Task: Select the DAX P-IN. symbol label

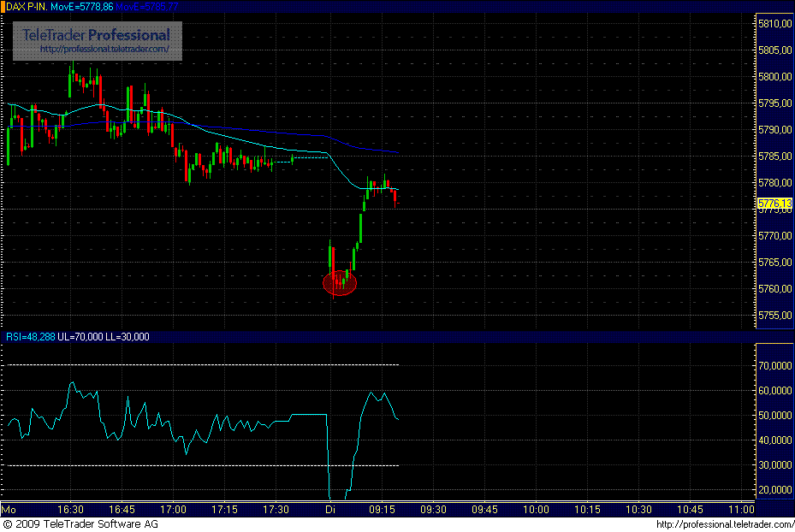Action: tap(26, 6)
